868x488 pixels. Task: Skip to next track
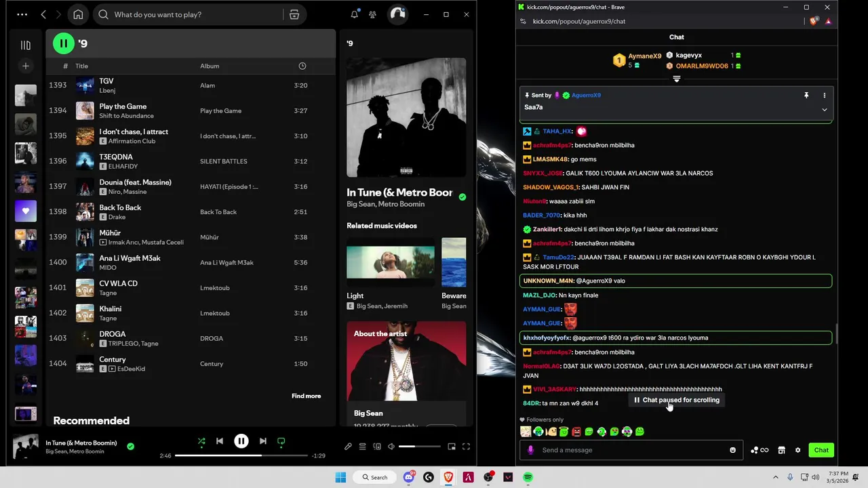(x=263, y=441)
